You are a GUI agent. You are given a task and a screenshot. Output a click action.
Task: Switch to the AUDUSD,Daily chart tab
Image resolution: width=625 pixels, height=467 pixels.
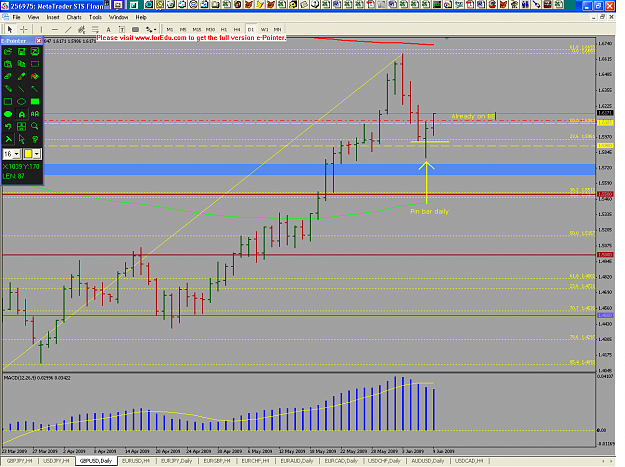(427, 461)
